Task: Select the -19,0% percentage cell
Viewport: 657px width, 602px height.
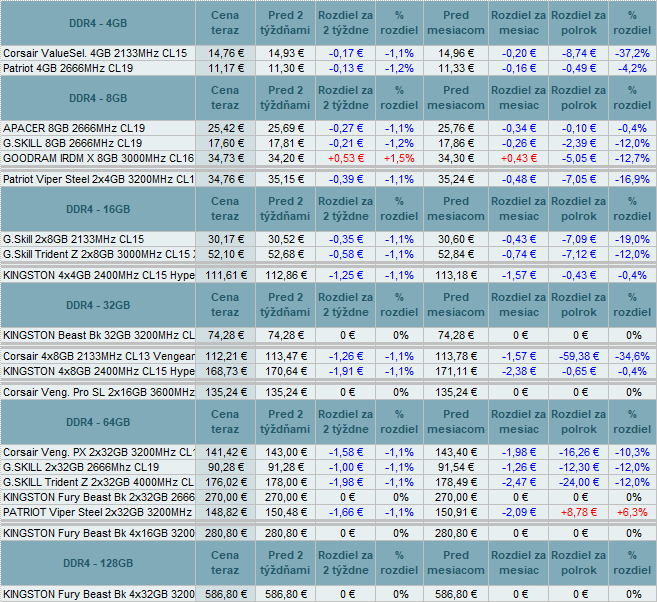Action: 632,240
